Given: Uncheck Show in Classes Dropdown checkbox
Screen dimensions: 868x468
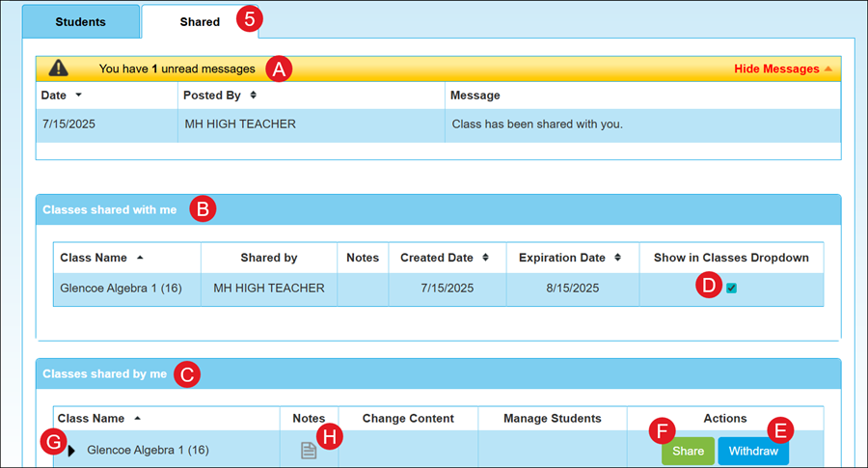Looking at the screenshot, I should [x=732, y=288].
